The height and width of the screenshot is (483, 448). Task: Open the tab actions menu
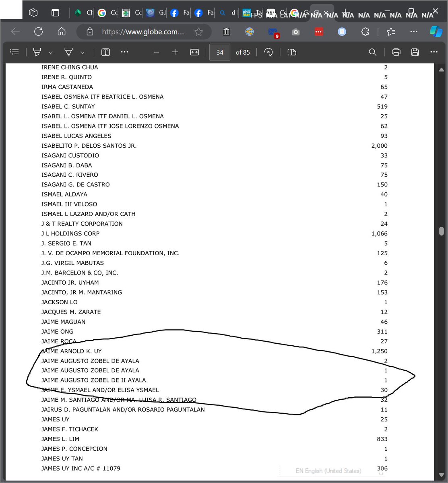pyautogui.click(x=55, y=12)
